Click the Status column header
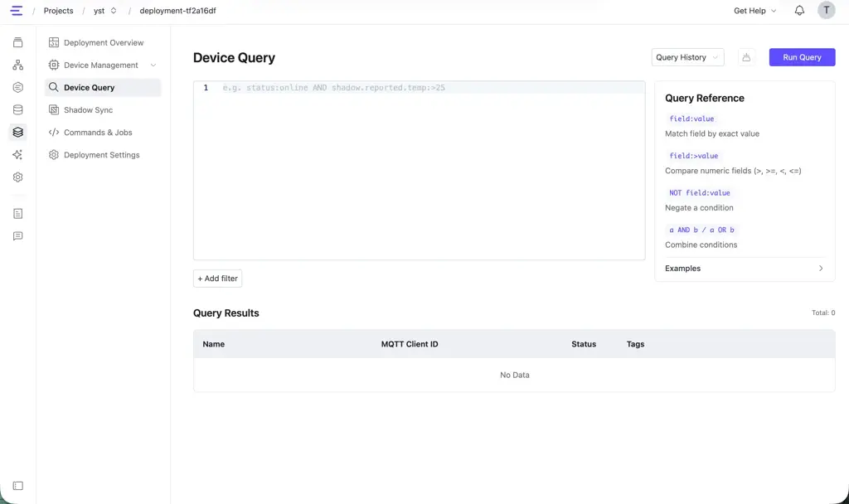 tap(584, 344)
